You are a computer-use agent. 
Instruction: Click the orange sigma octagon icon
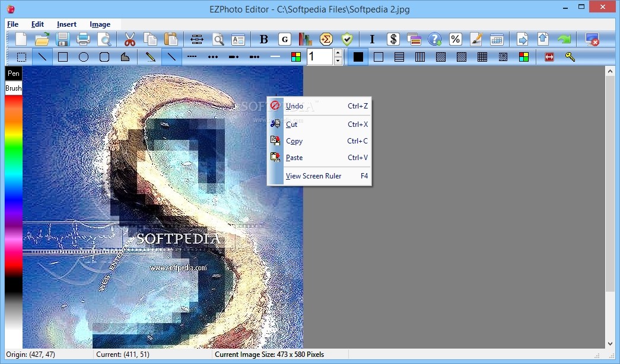326,39
